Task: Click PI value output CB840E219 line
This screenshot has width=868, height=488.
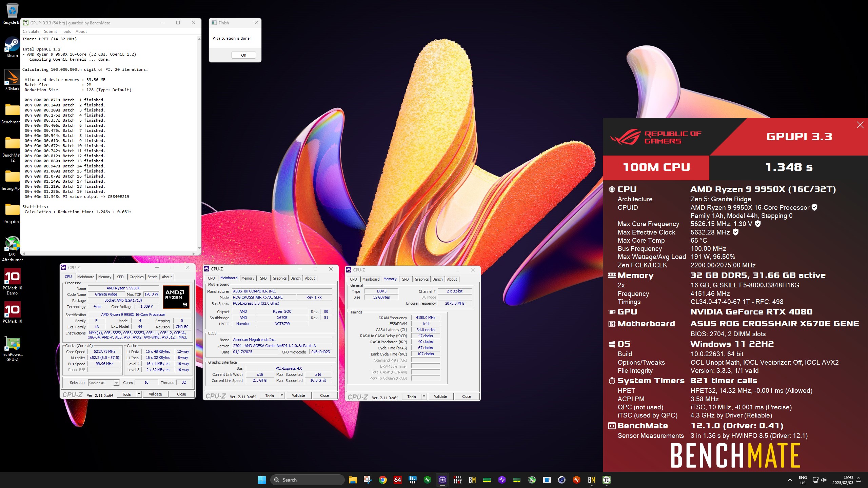Action: pyautogui.click(x=77, y=197)
